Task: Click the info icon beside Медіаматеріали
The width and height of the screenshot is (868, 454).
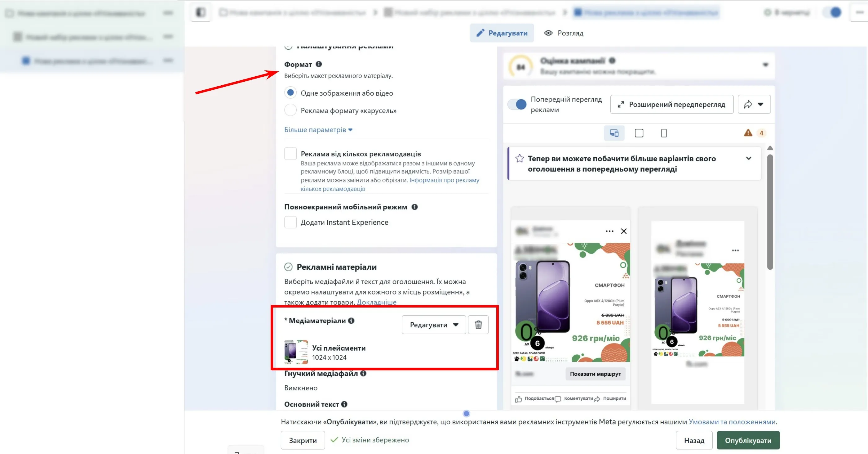Action: point(351,321)
